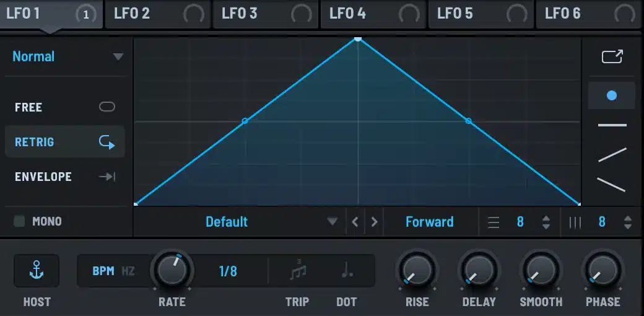The width and height of the screenshot is (644, 316).
Task: Open the Default shape preset dropdown
Action: coord(239,222)
